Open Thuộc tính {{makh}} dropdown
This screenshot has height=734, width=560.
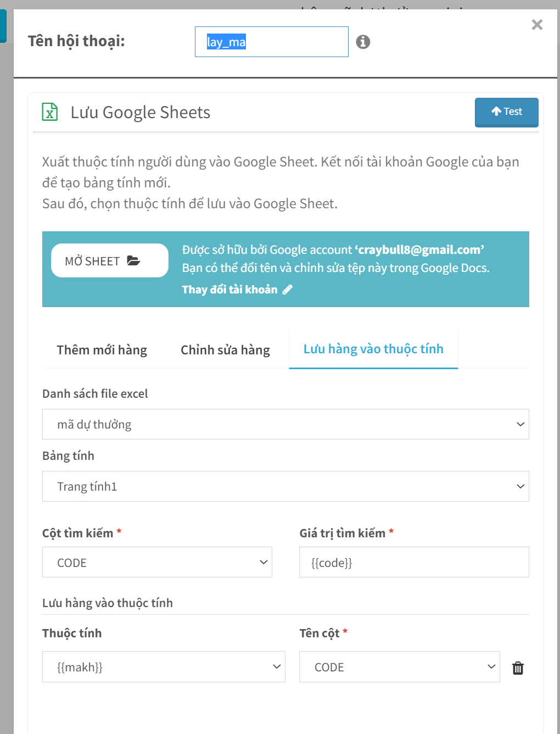pyautogui.click(x=164, y=666)
